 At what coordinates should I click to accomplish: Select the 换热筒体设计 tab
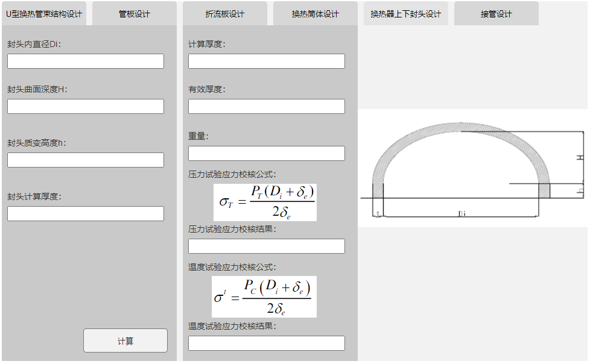(316, 13)
